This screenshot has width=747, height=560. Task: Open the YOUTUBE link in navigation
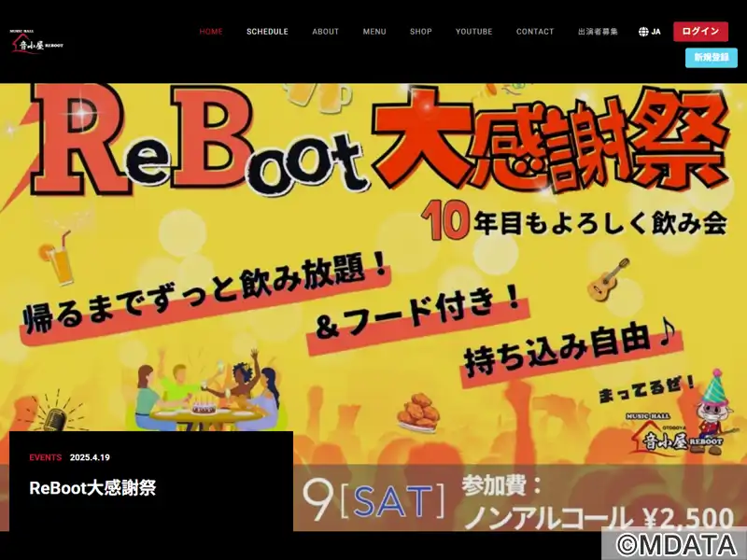(x=474, y=32)
